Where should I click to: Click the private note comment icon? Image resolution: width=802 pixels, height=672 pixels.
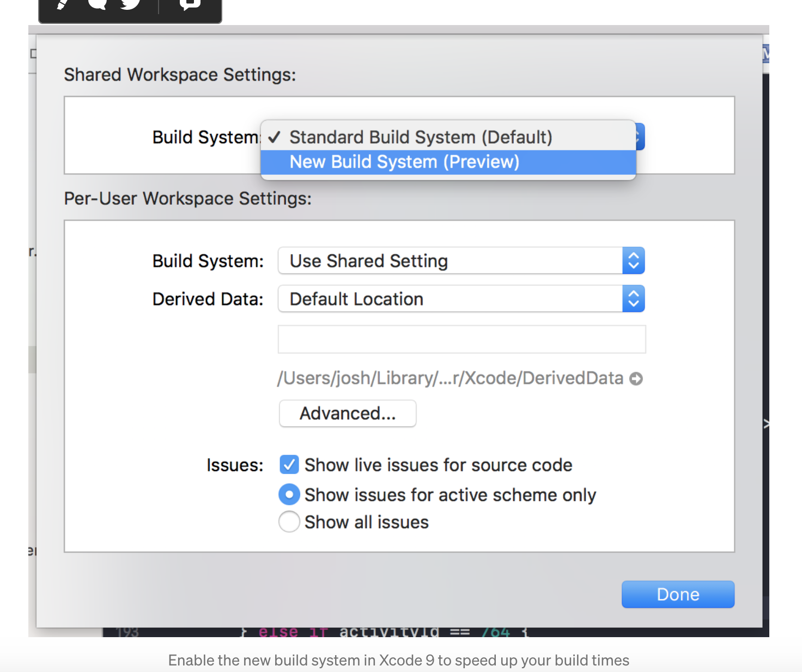click(x=190, y=4)
